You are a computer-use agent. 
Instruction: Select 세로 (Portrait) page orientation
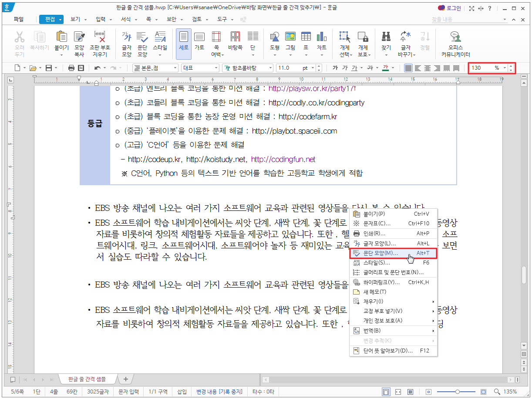point(183,44)
